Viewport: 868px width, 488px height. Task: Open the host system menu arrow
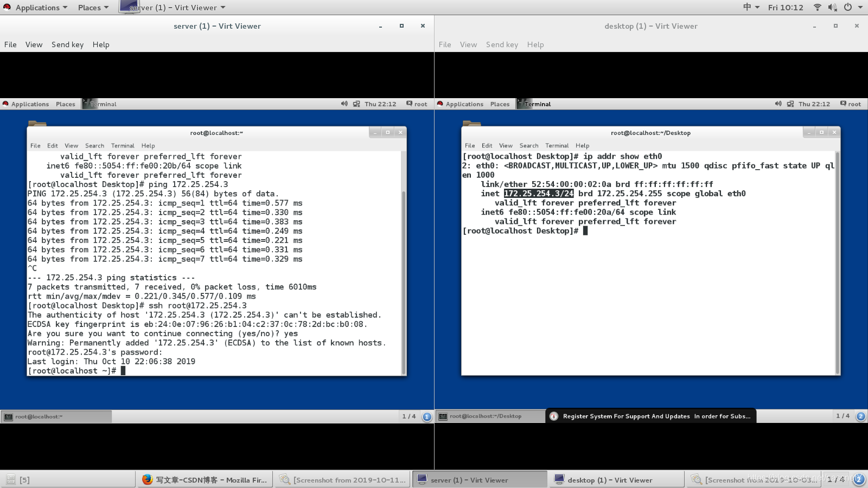coord(860,7)
